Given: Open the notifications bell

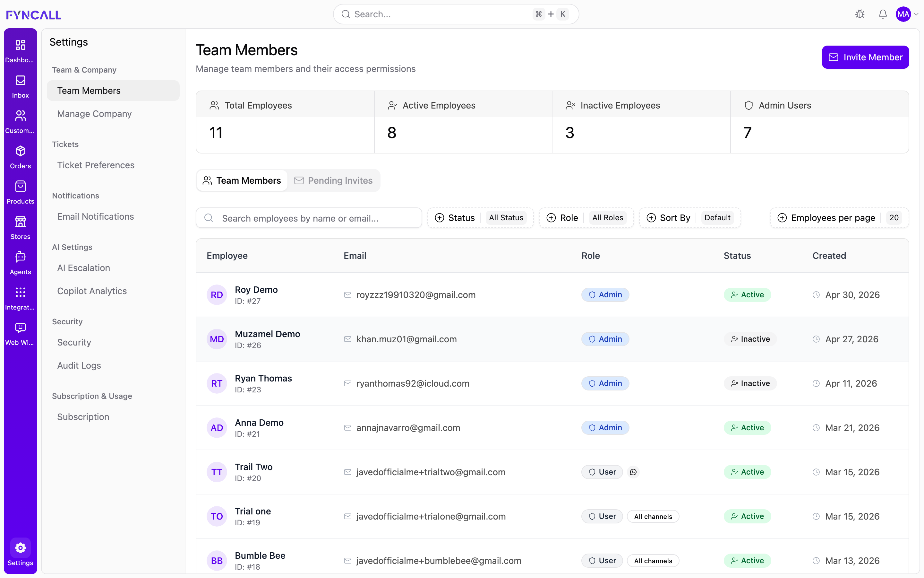Looking at the screenshot, I should (883, 14).
